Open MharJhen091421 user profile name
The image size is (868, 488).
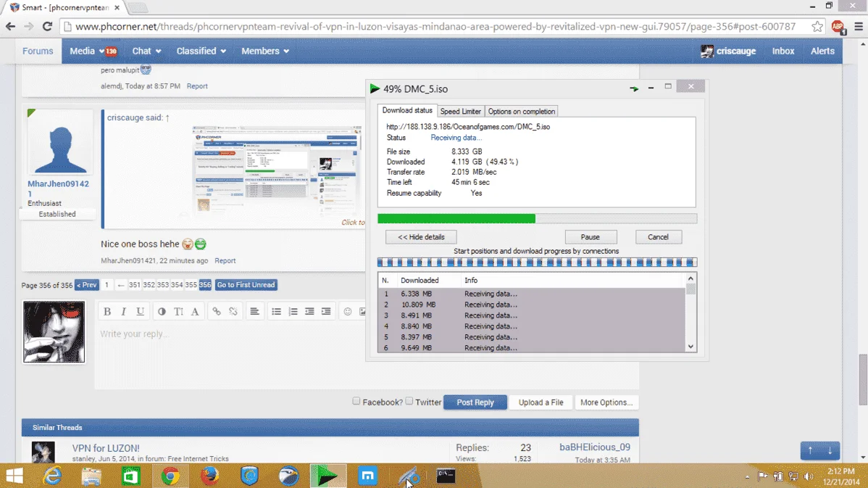click(x=58, y=189)
